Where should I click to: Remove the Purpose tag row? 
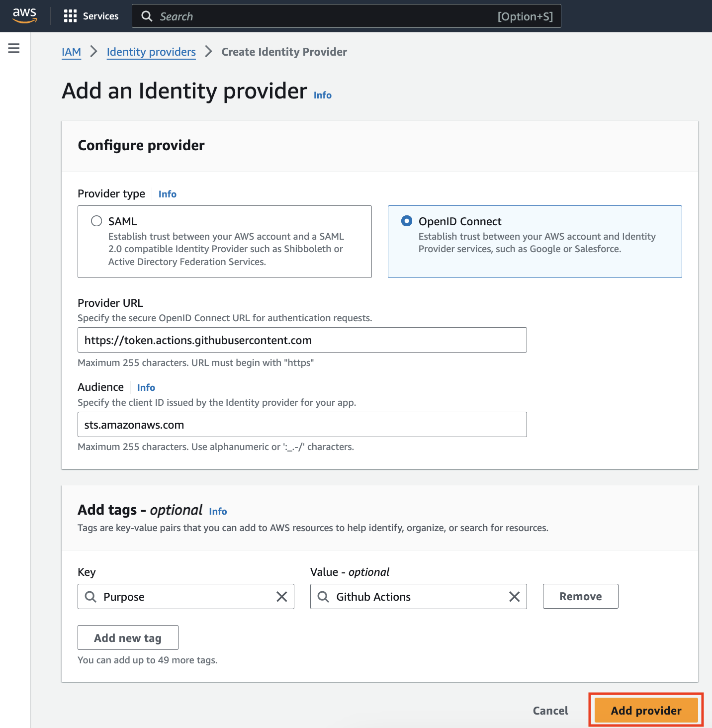[580, 596]
